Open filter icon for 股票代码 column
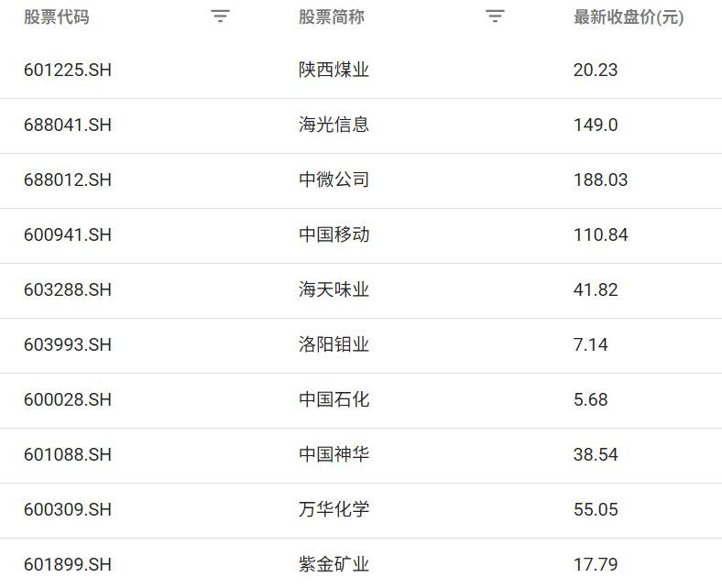This screenshot has height=588, width=722. 220,16
